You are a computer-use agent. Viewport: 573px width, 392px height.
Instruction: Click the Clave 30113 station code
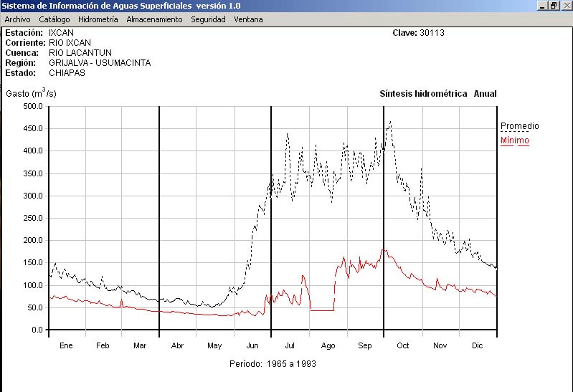point(418,33)
